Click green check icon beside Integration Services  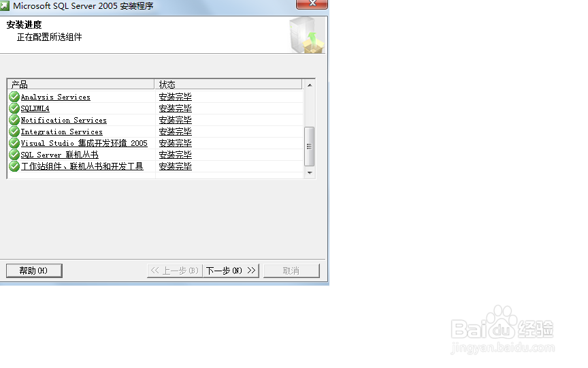[x=14, y=132]
